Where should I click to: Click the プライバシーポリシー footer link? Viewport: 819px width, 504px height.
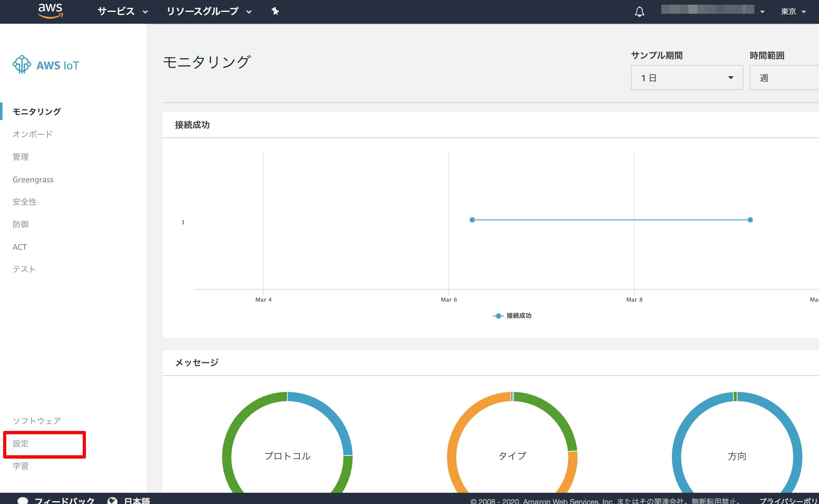789,501
